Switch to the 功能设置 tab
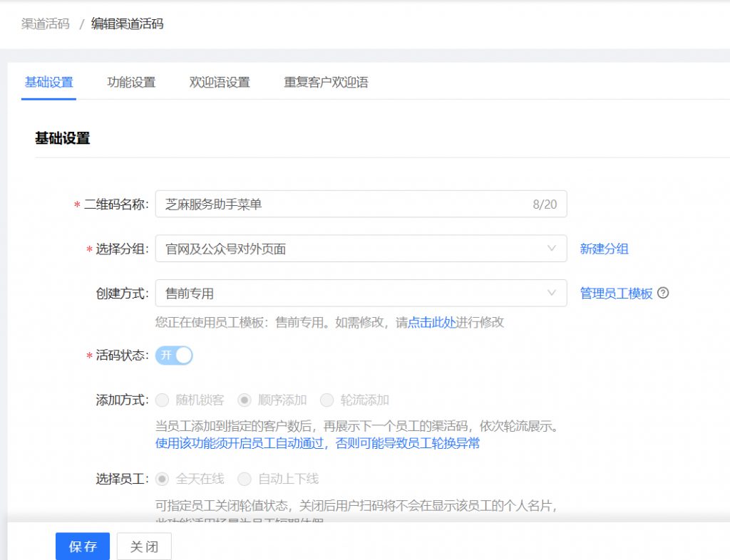This screenshot has width=730, height=560. click(x=130, y=82)
